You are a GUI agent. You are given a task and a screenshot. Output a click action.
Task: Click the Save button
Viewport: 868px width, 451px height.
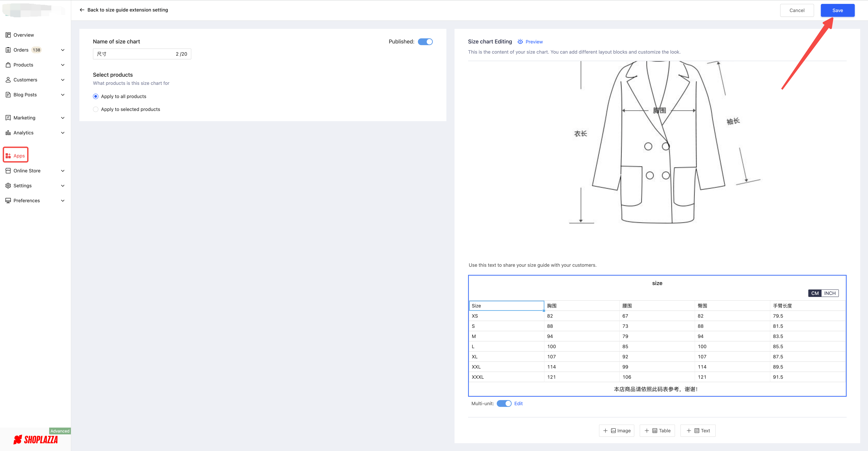tap(837, 11)
